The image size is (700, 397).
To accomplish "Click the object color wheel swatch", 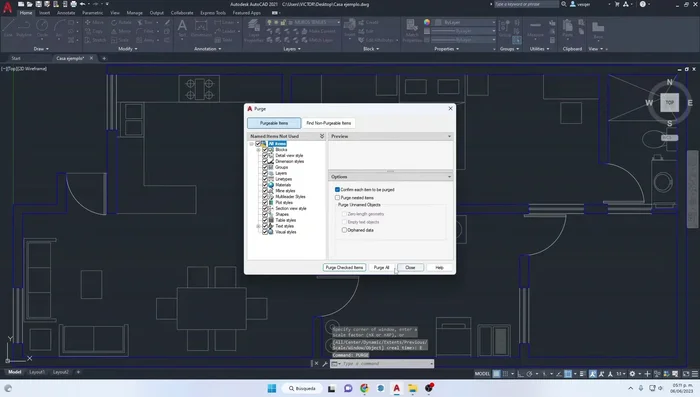I will click(427, 22).
